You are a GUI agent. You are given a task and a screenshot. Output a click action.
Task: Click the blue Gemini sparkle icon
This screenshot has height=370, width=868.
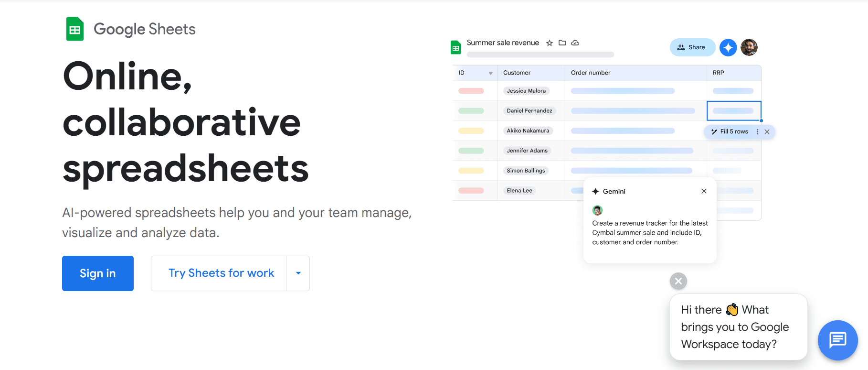(728, 47)
